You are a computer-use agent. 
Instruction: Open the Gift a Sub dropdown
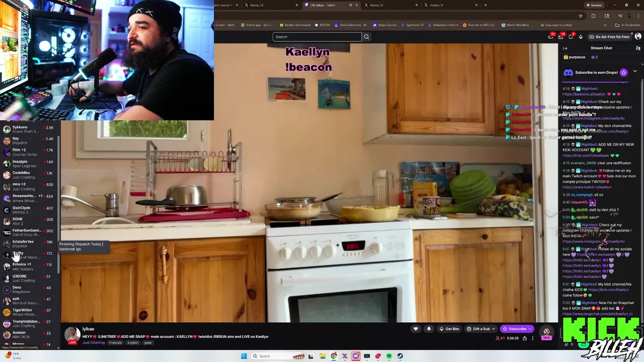[x=480, y=329]
